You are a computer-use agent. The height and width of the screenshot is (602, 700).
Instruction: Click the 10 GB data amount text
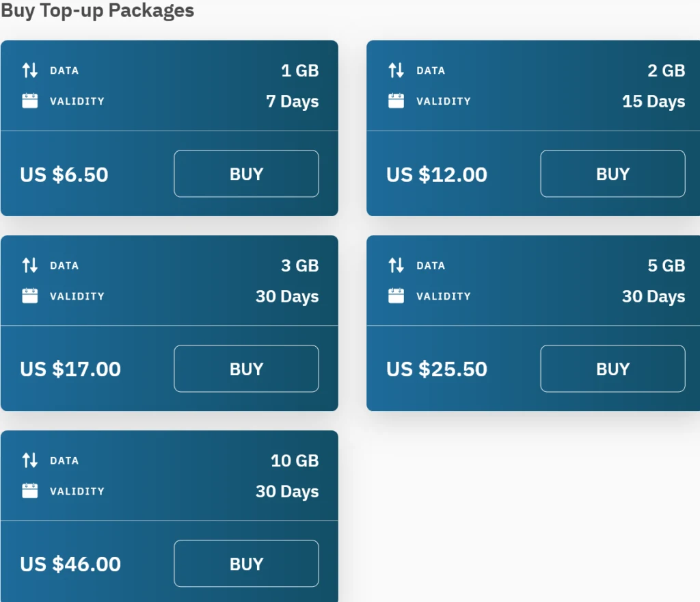click(295, 461)
